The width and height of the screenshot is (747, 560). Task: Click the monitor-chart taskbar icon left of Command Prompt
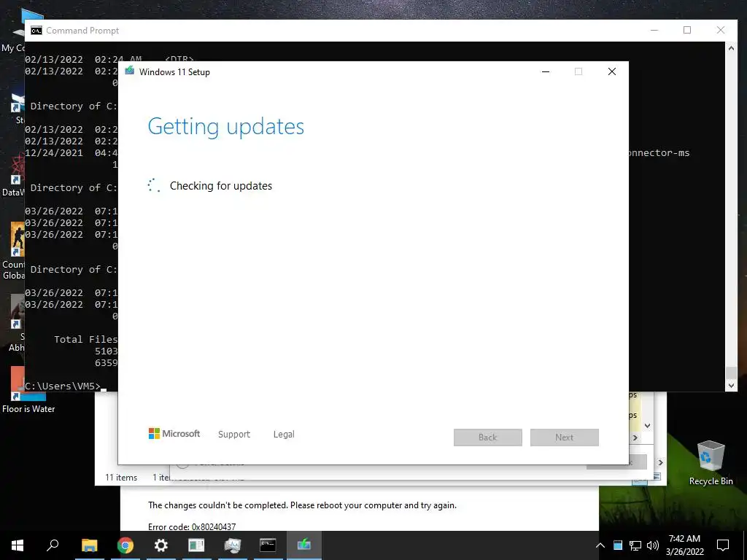[233, 545]
